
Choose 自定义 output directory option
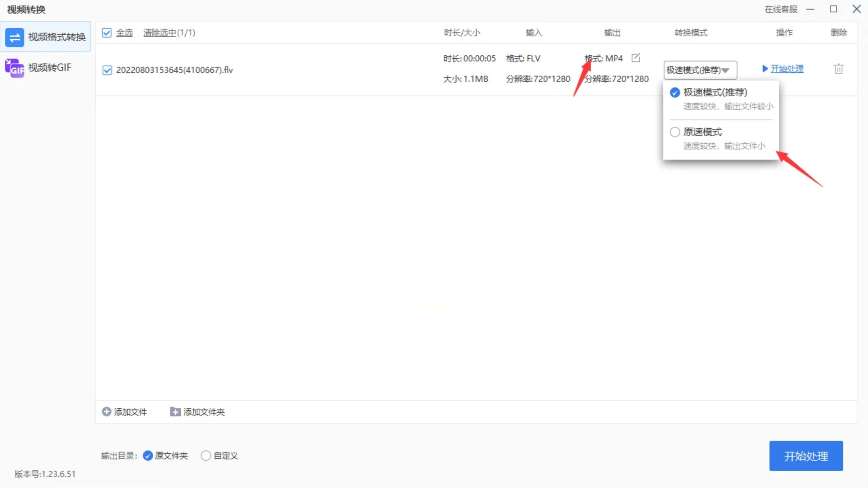pyautogui.click(x=206, y=456)
